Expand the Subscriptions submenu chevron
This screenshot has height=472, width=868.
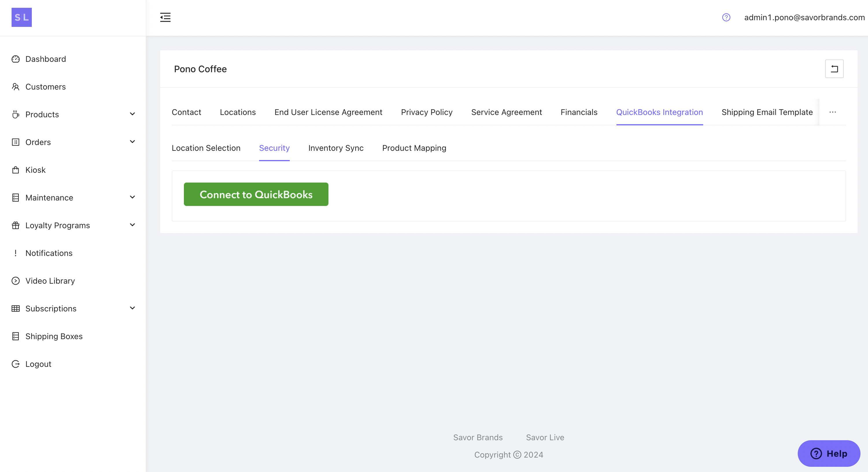tap(132, 308)
